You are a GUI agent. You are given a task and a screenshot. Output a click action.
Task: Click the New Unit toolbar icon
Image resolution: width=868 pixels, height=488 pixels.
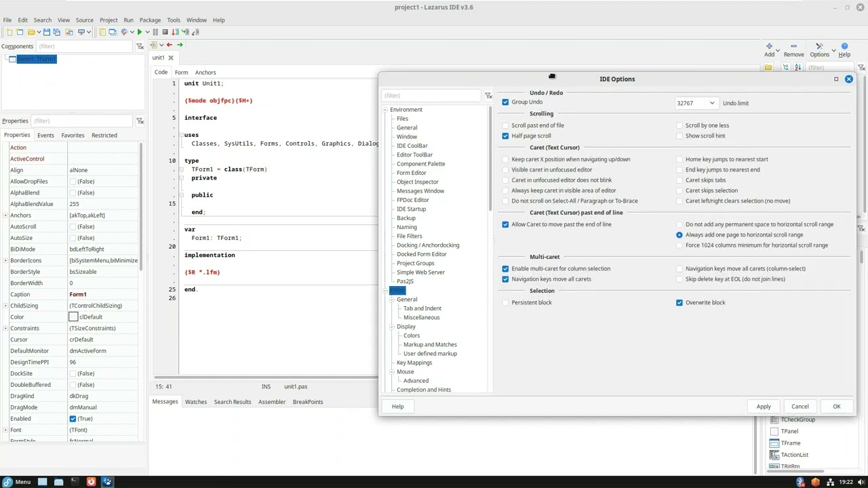click(x=9, y=32)
